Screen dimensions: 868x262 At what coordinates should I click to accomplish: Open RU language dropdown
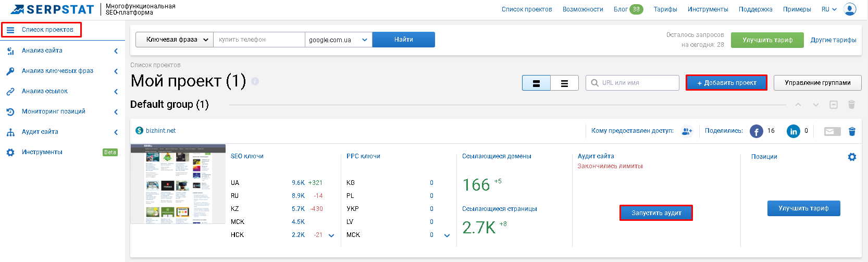coord(829,9)
